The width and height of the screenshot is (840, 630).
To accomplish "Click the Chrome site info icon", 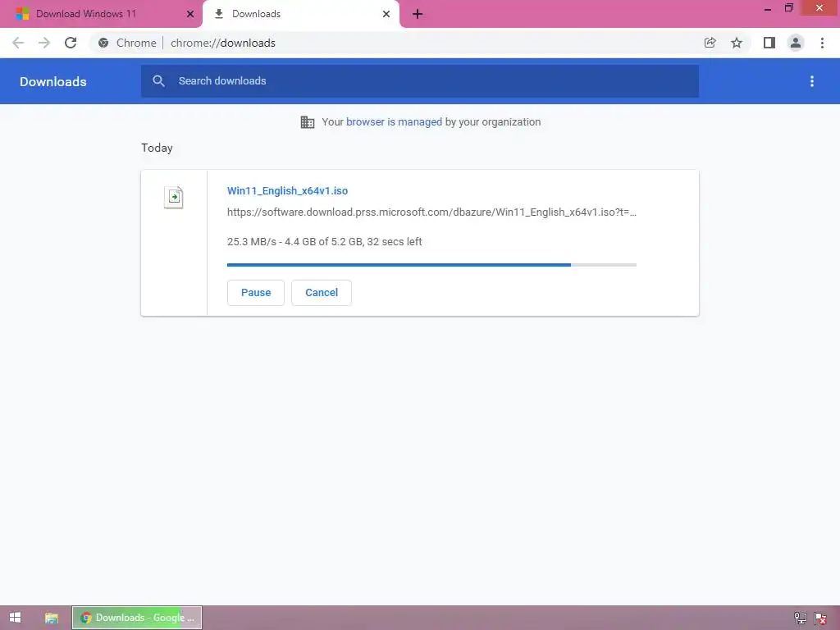I will click(103, 43).
